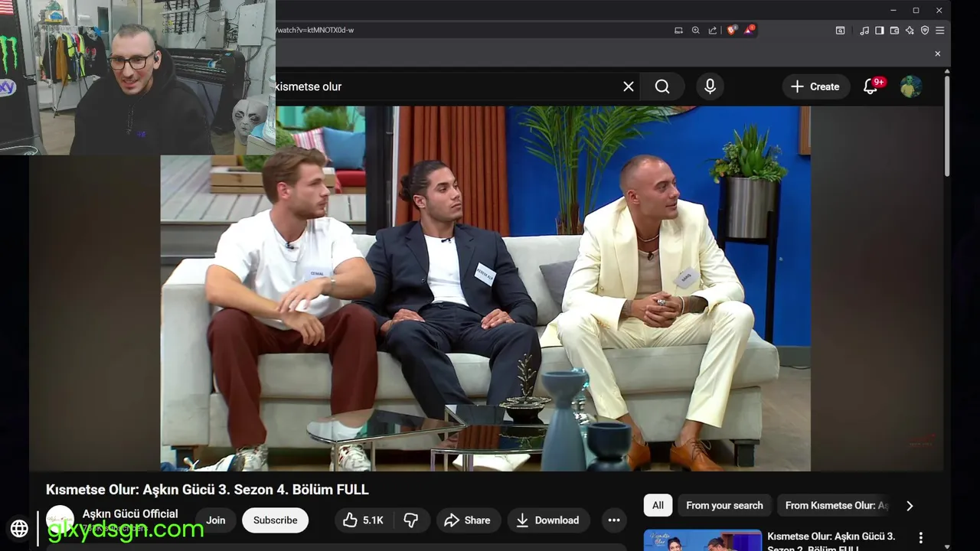Select the All filter chip

[x=658, y=505]
